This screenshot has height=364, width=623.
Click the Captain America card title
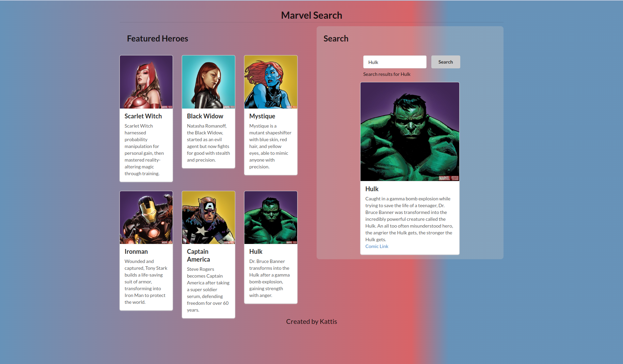(x=198, y=255)
